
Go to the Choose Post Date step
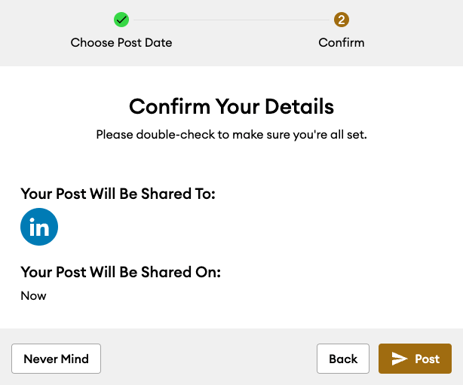click(x=121, y=43)
